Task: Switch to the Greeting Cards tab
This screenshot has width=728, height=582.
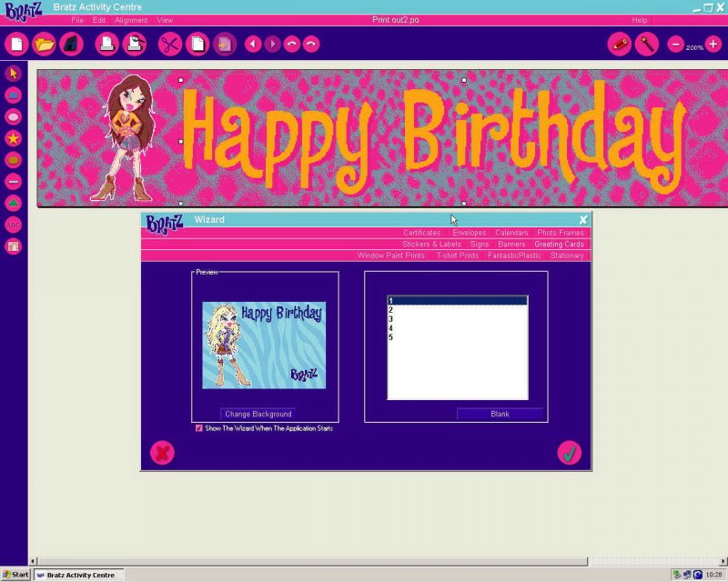Action: [559, 244]
